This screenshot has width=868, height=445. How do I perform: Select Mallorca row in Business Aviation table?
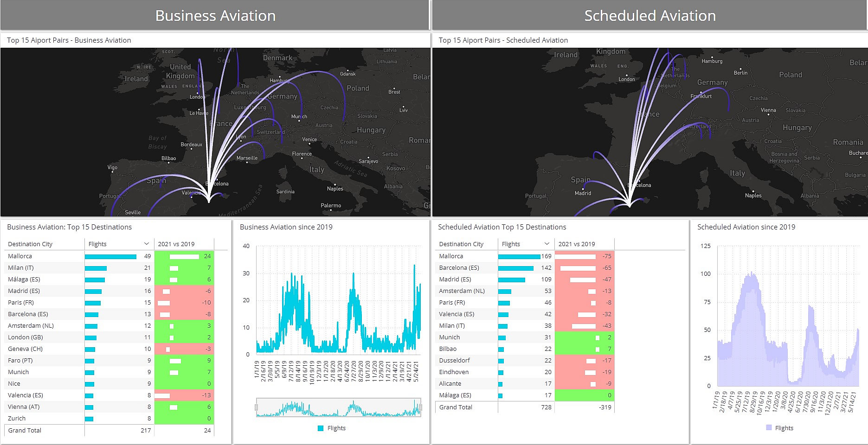[109, 256]
